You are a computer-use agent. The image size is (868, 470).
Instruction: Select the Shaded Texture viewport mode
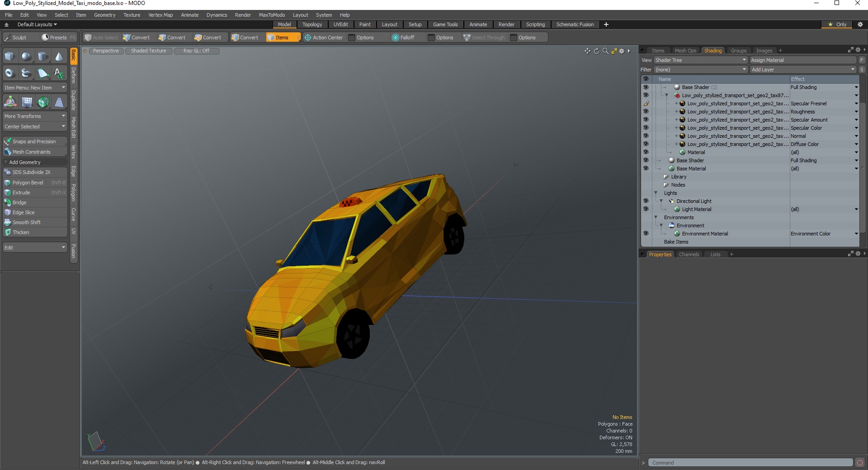tap(149, 51)
